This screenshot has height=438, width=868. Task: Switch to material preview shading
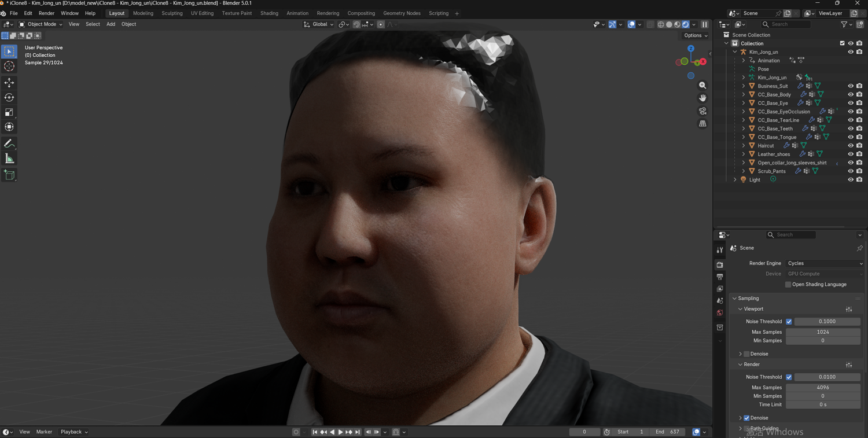tap(677, 24)
